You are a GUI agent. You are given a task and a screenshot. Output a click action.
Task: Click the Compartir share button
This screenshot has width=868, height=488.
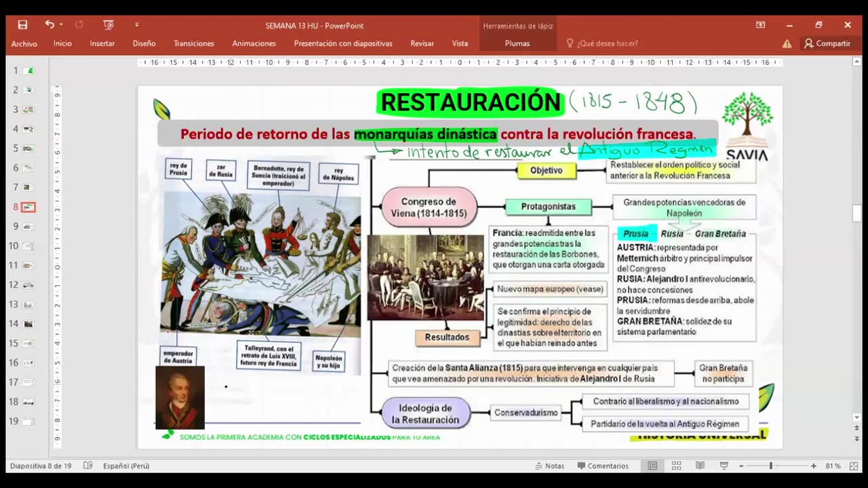pos(827,43)
